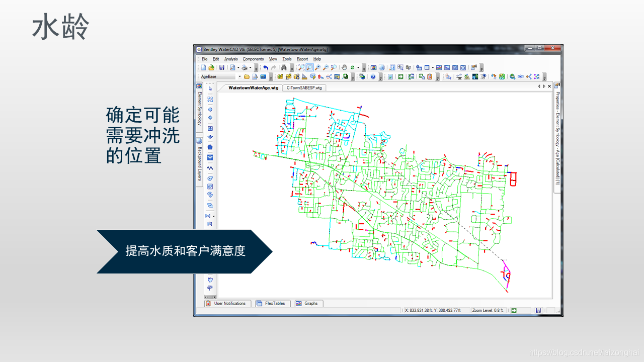This screenshot has width=644, height=362.
Task: Click Zoom Extents icon
Action: 302,67
